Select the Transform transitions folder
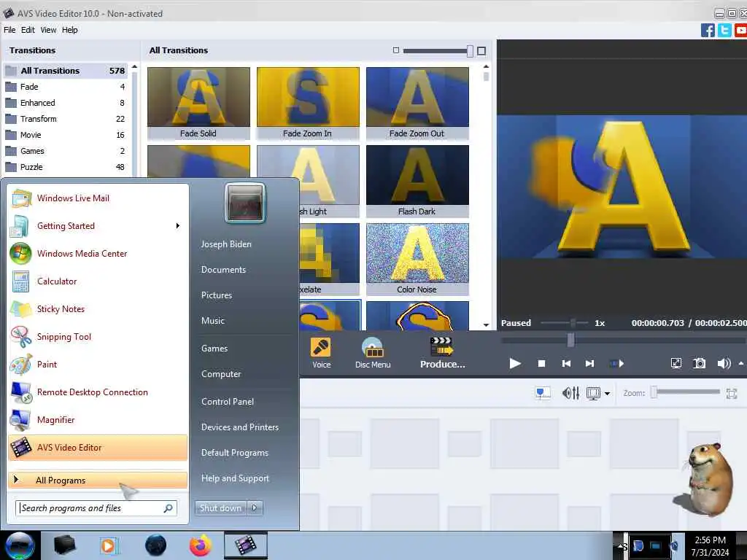Image resolution: width=747 pixels, height=560 pixels. [x=66, y=119]
